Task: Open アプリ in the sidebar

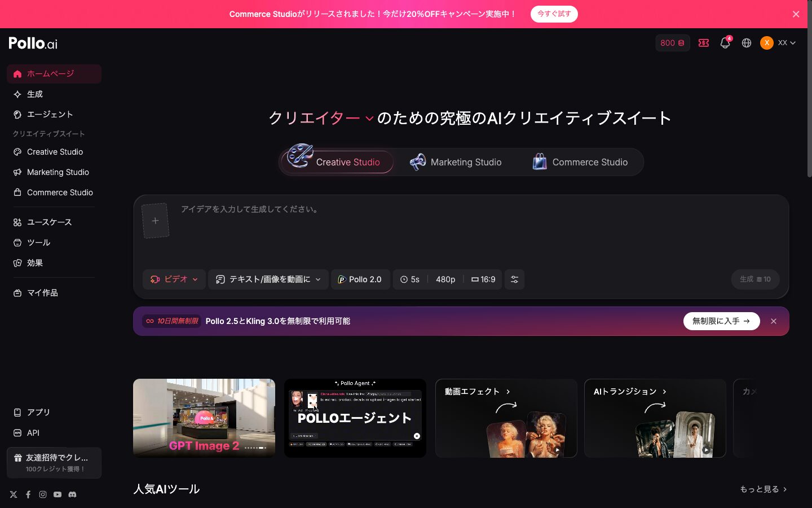Action: pyautogui.click(x=54, y=413)
